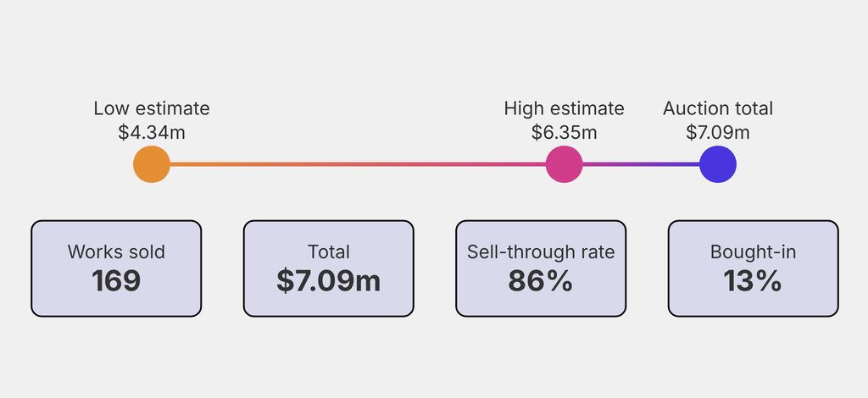Click the 86% sell-through figure
The width and height of the screenshot is (868, 398).
point(541,281)
